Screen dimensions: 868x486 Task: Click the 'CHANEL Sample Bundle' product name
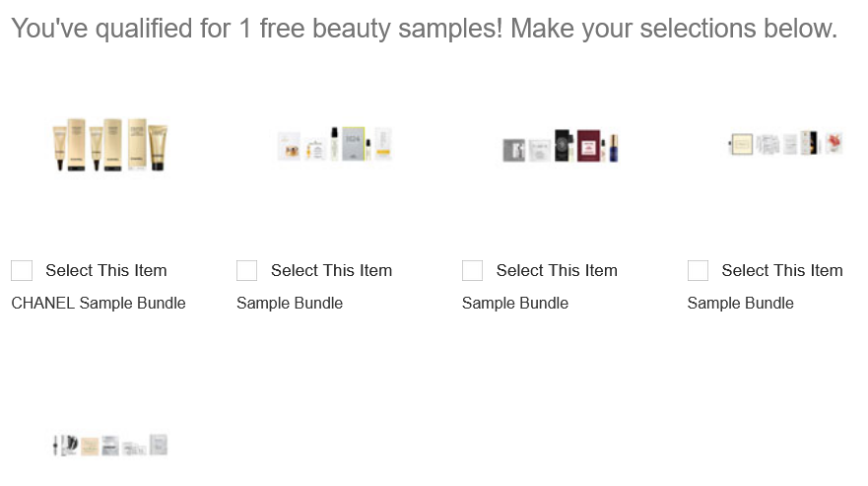[x=99, y=303]
